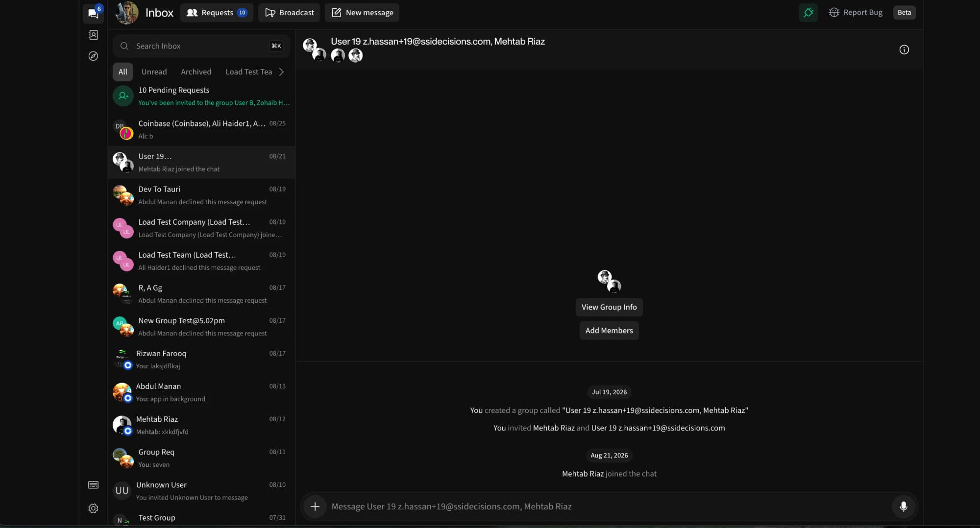980x528 pixels.
Task: Click the profile avatar next to Inbox
Action: pyautogui.click(x=127, y=13)
